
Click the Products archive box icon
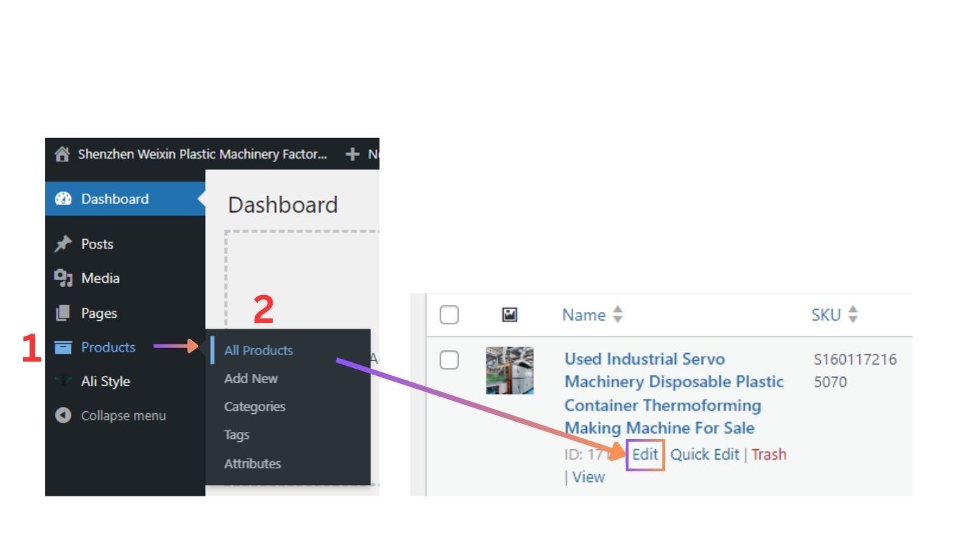point(63,348)
